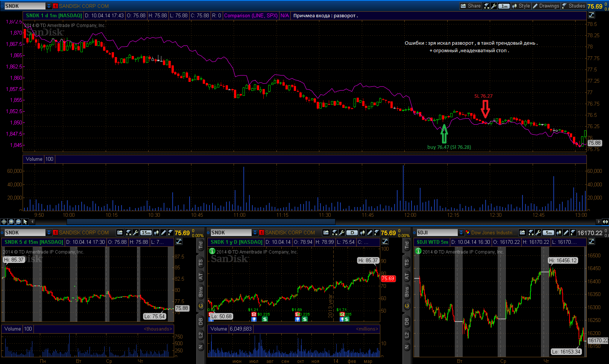Open the Studies menu
This screenshot has height=364, width=609.
pyautogui.click(x=574, y=6)
